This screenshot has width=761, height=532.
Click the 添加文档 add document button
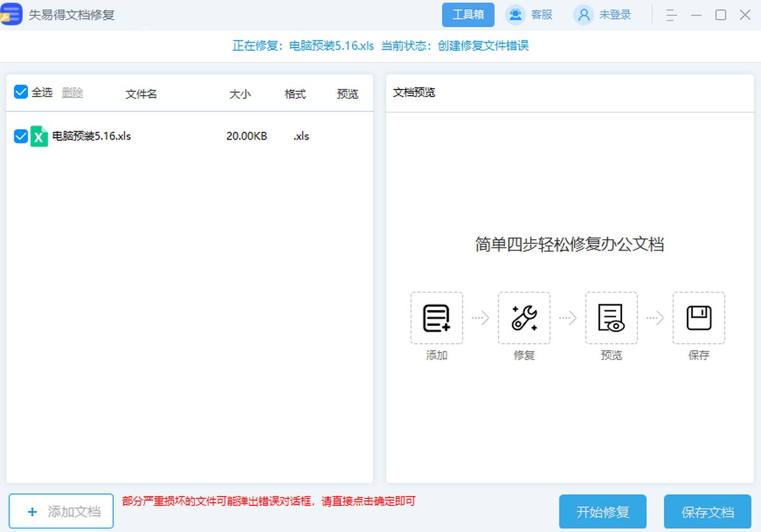[x=61, y=511]
